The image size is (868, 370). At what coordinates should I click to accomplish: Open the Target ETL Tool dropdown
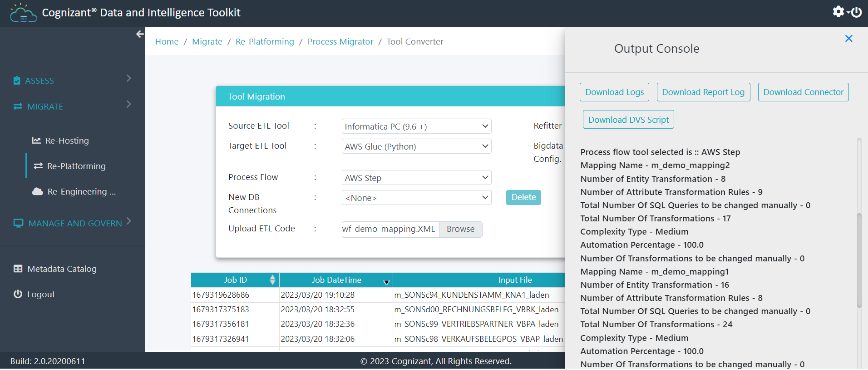click(x=416, y=146)
